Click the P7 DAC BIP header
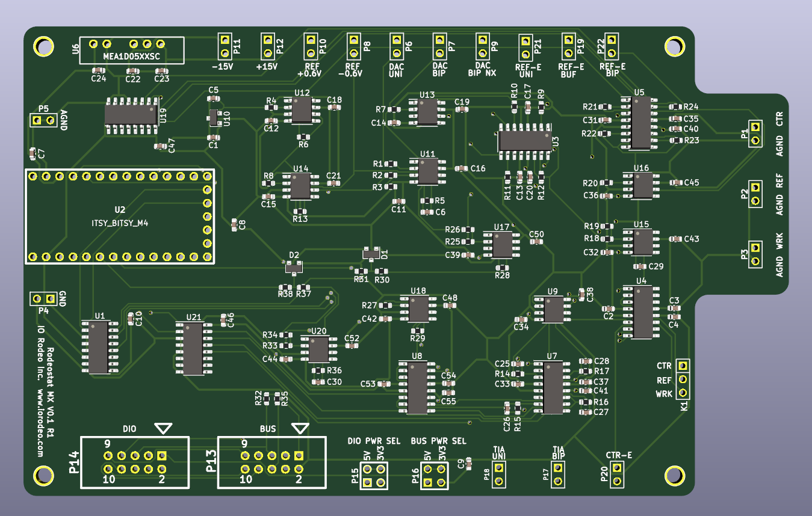Image resolution: width=812 pixels, height=516 pixels. coord(439,46)
